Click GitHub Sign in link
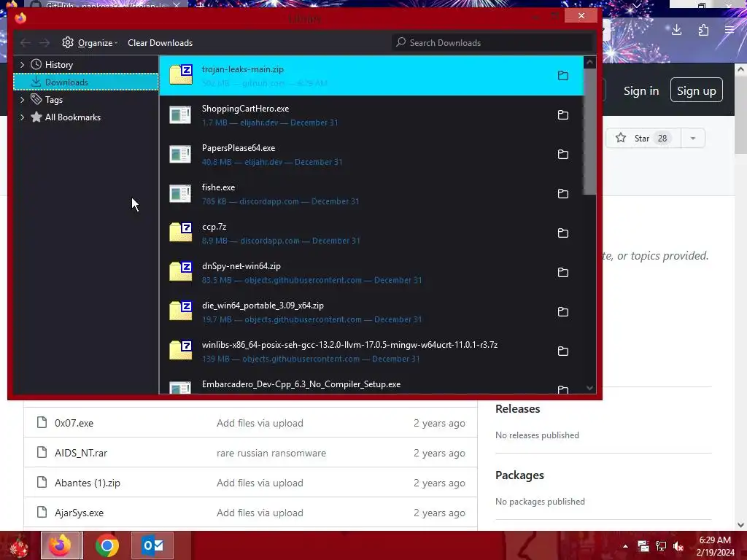Screen dimensions: 747x560 pyautogui.click(x=641, y=91)
